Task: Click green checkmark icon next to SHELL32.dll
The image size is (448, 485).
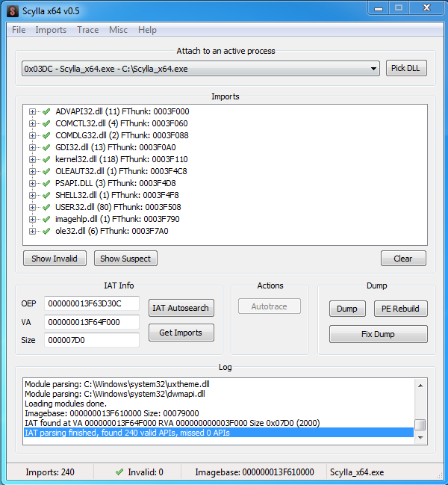Action: point(46,196)
